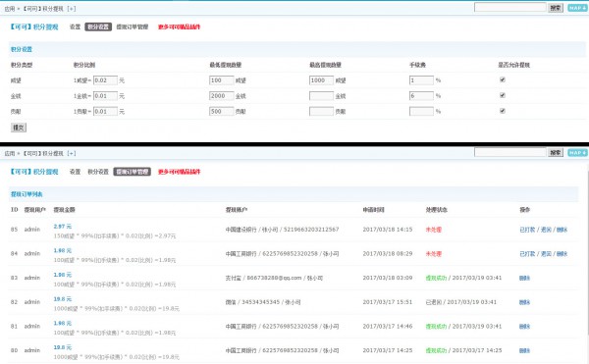Click [+] beside breadcrumb above 提现订单列表 section
The image size is (589, 364).
(x=72, y=153)
